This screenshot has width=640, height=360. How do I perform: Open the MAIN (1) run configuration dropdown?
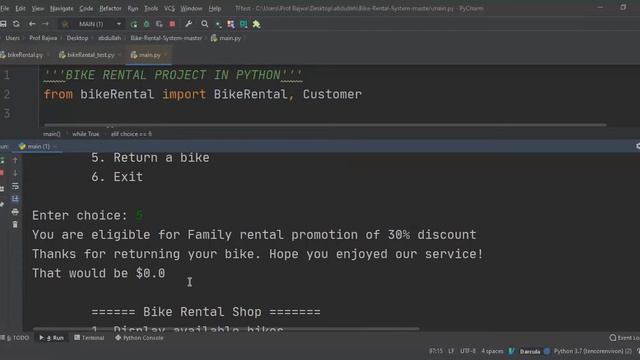pyautogui.click(x=96, y=24)
